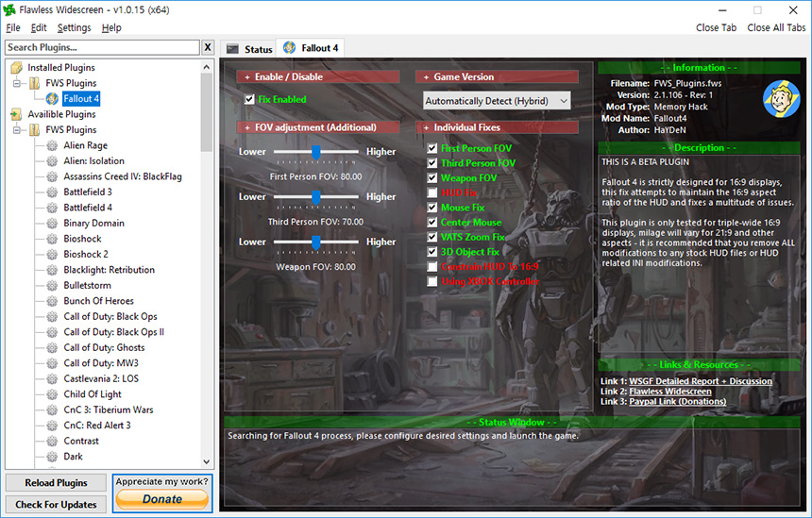Open Paypal Link (Donations)
This screenshot has height=518, width=812.
coord(677,402)
